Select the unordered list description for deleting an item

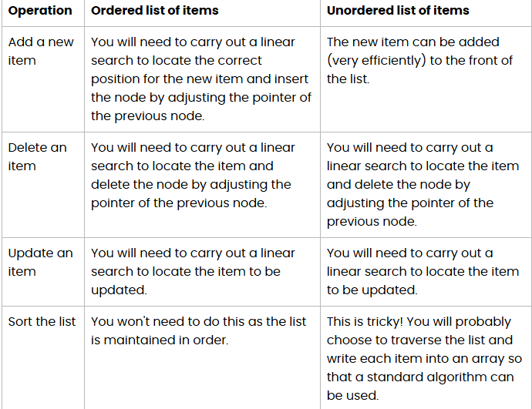tap(423, 184)
